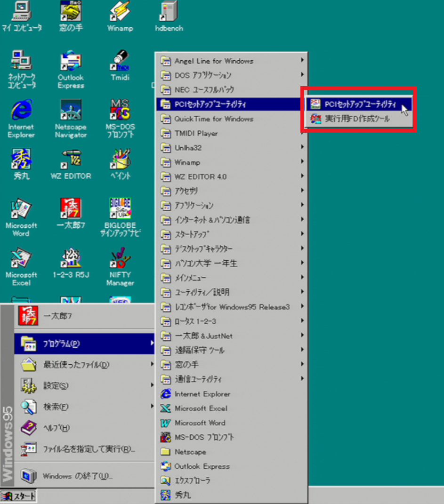444x504 pixels.
Task: Select the NIFTY Manager desktop icon
Action: (x=120, y=267)
